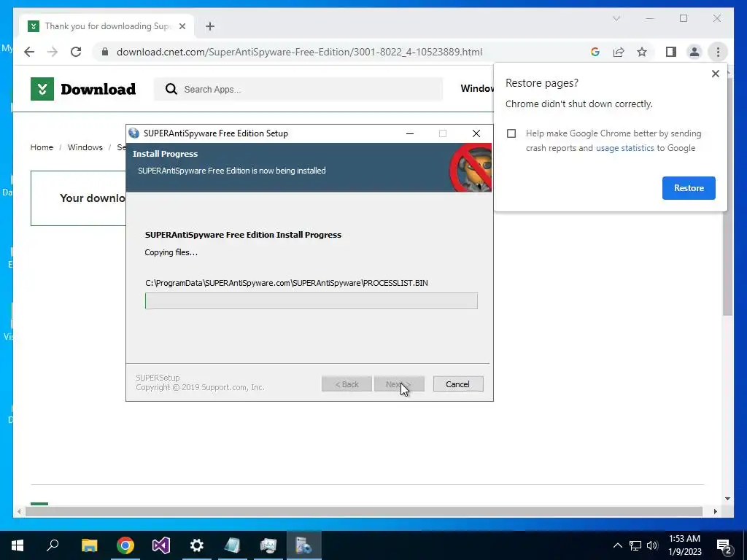This screenshot has height=560, width=747.
Task: Click the Search Apps magnifier icon
Action: (171, 89)
